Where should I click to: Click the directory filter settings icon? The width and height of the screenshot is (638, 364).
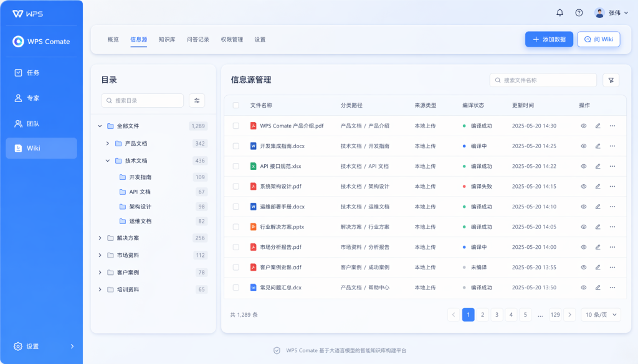click(197, 100)
